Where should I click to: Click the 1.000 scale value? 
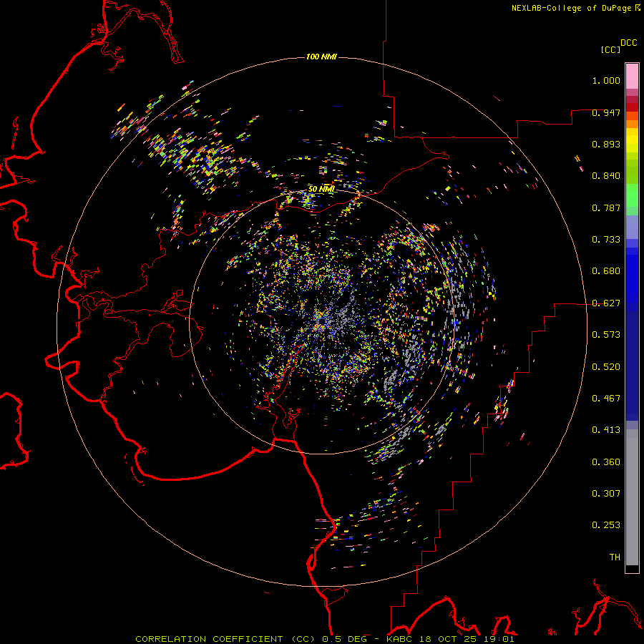point(606,80)
